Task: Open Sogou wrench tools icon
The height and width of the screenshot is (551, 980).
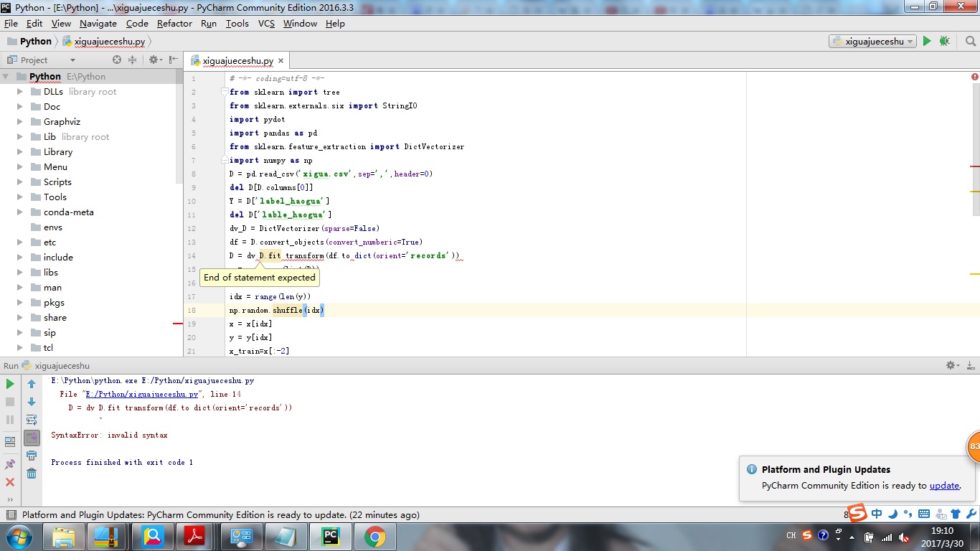Action: coord(971,514)
